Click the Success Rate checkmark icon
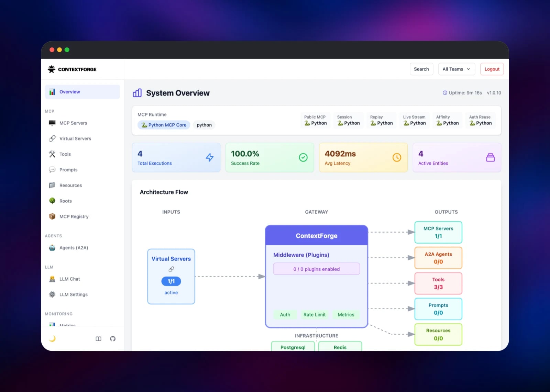Image resolution: width=550 pixels, height=392 pixels. point(303,157)
